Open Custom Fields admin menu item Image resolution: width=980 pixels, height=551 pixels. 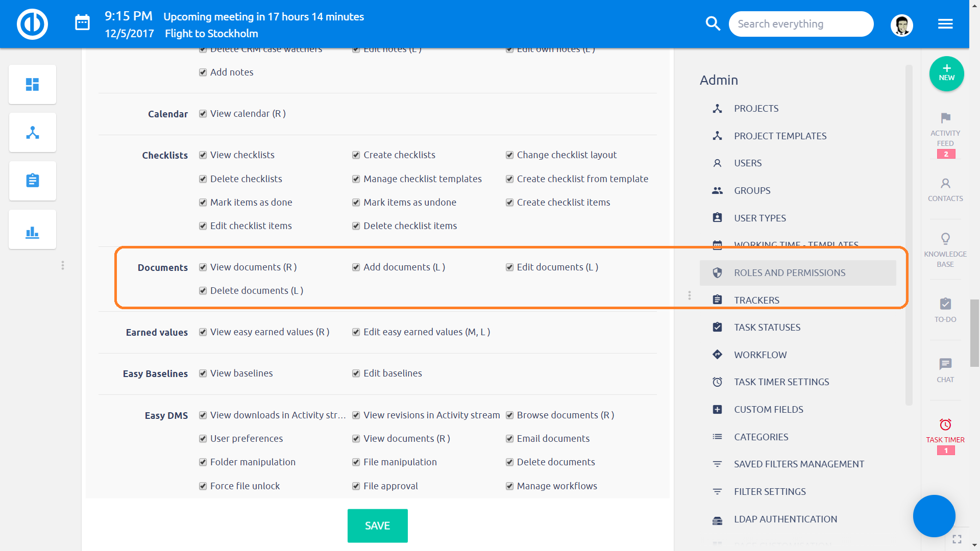[768, 410]
